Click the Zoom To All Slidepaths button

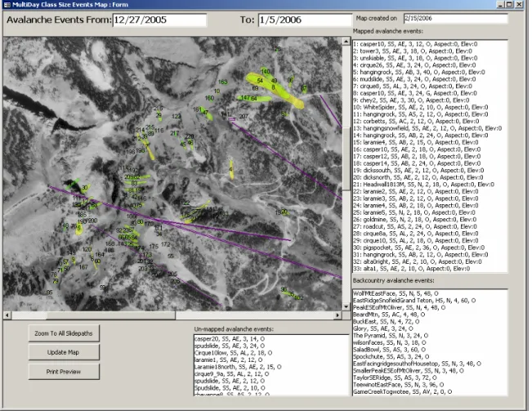tap(64, 333)
